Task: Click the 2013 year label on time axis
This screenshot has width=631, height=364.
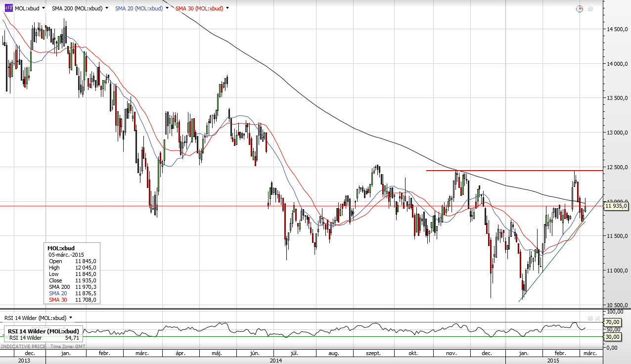Action: pos(23,361)
